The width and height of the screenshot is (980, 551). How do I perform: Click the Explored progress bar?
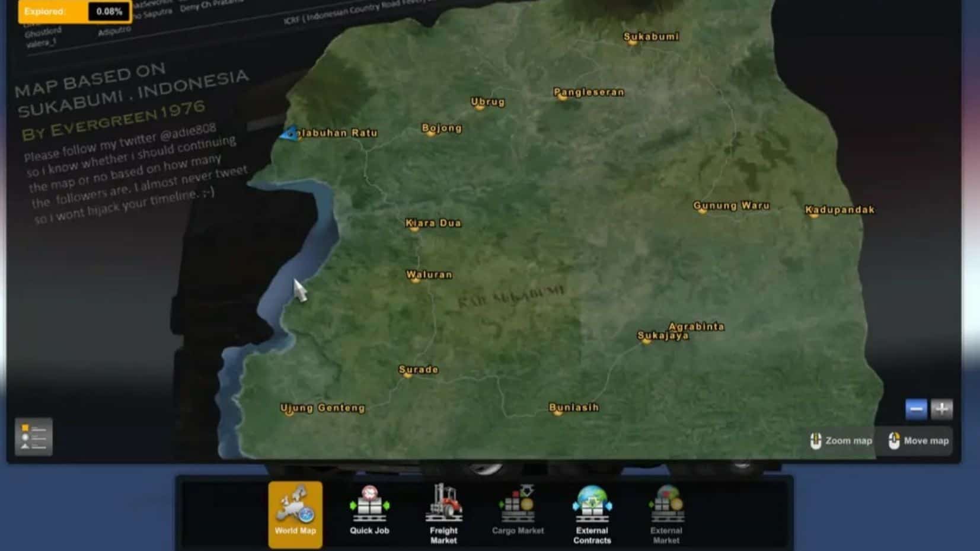point(74,12)
